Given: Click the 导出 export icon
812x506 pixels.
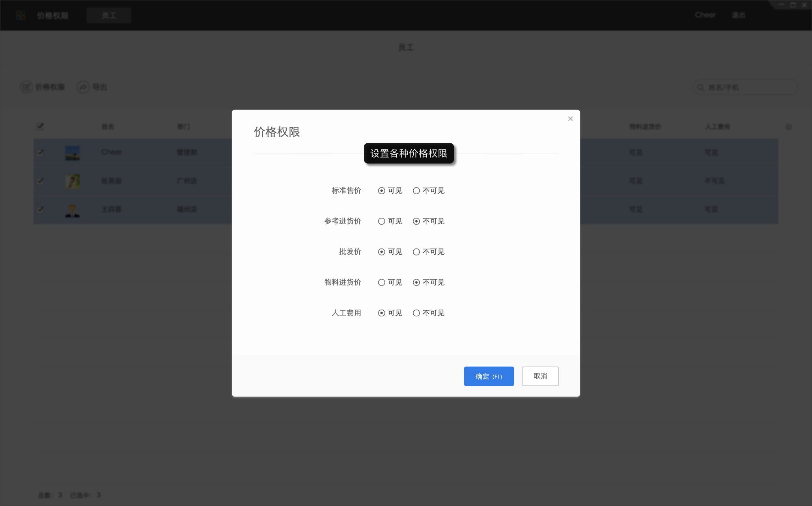Looking at the screenshot, I should pyautogui.click(x=83, y=87).
